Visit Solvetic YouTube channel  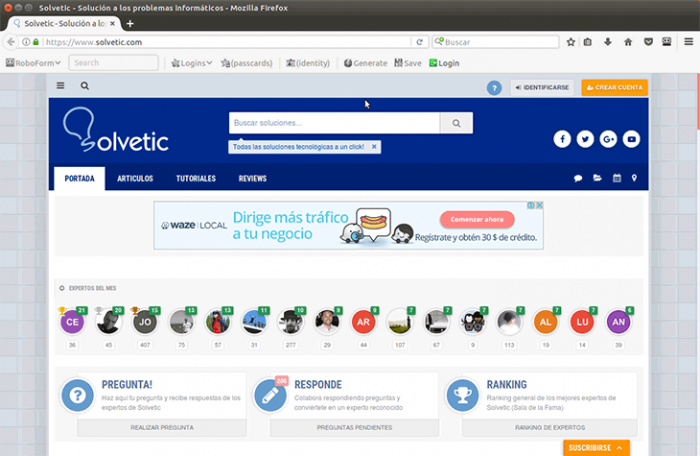coord(631,139)
